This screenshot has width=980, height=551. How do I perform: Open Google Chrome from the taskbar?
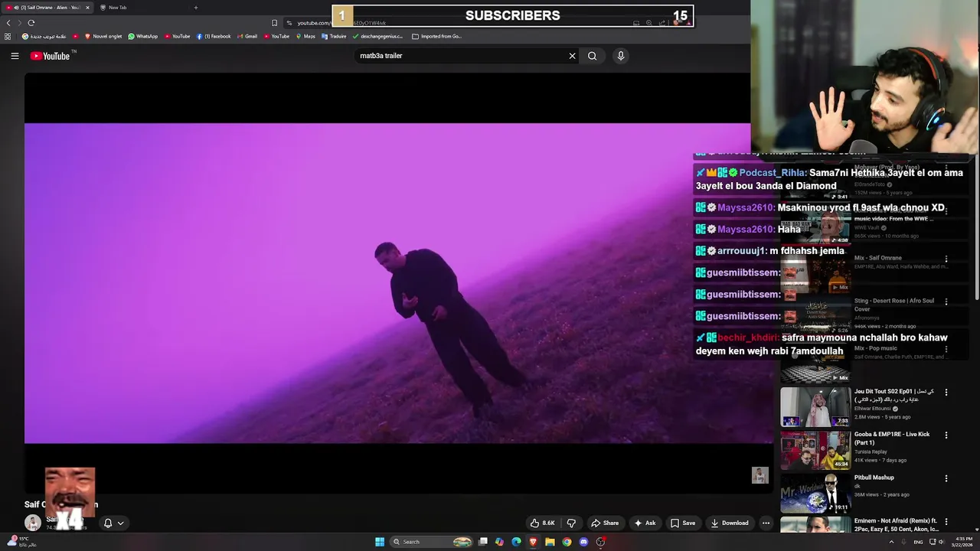pyautogui.click(x=567, y=542)
